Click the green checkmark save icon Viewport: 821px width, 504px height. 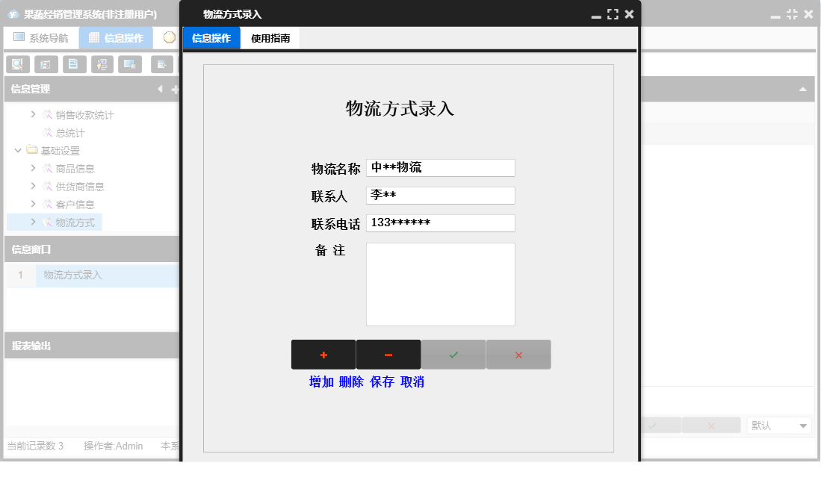pyautogui.click(x=453, y=354)
